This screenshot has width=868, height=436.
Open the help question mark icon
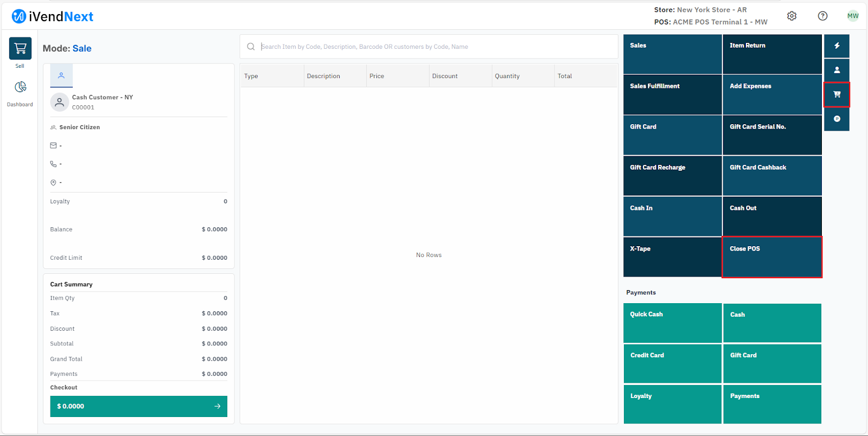pyautogui.click(x=823, y=16)
